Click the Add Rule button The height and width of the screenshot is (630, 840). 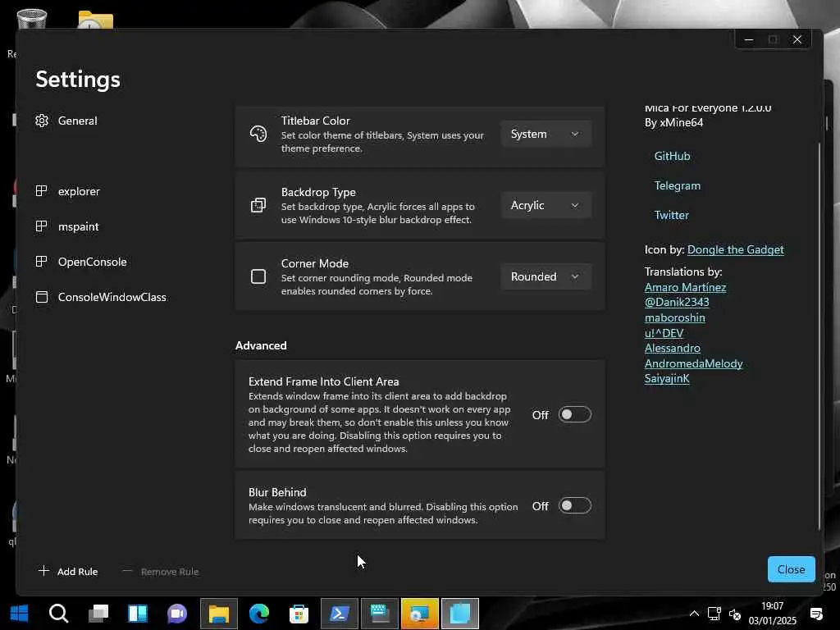click(x=69, y=571)
